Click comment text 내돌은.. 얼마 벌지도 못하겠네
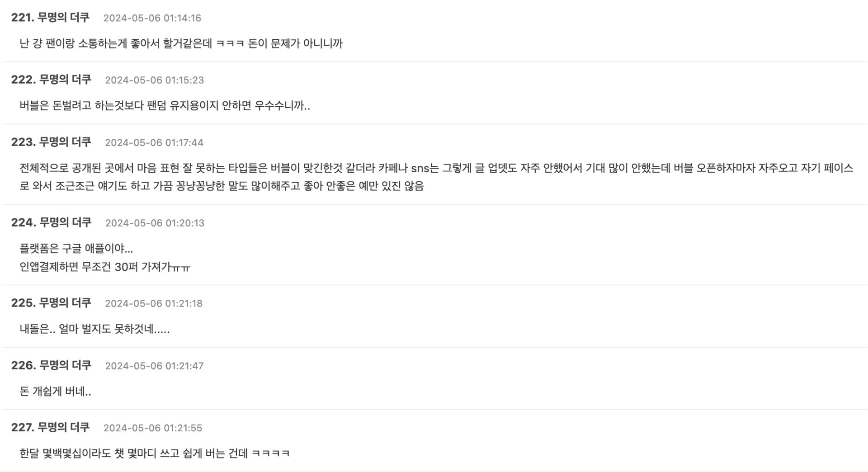 click(x=94, y=329)
